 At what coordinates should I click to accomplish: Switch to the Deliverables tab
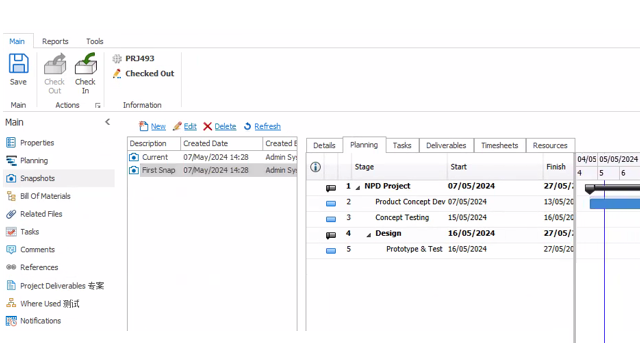(446, 145)
